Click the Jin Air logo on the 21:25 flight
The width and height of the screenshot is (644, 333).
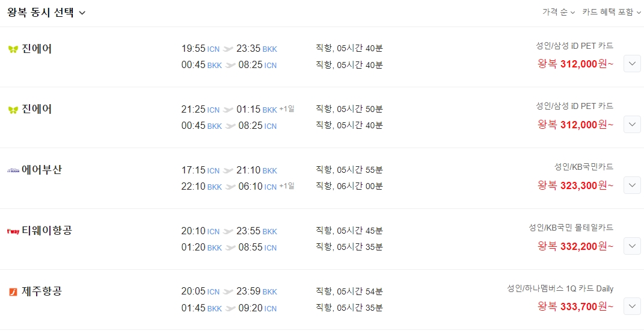pyautogui.click(x=13, y=110)
